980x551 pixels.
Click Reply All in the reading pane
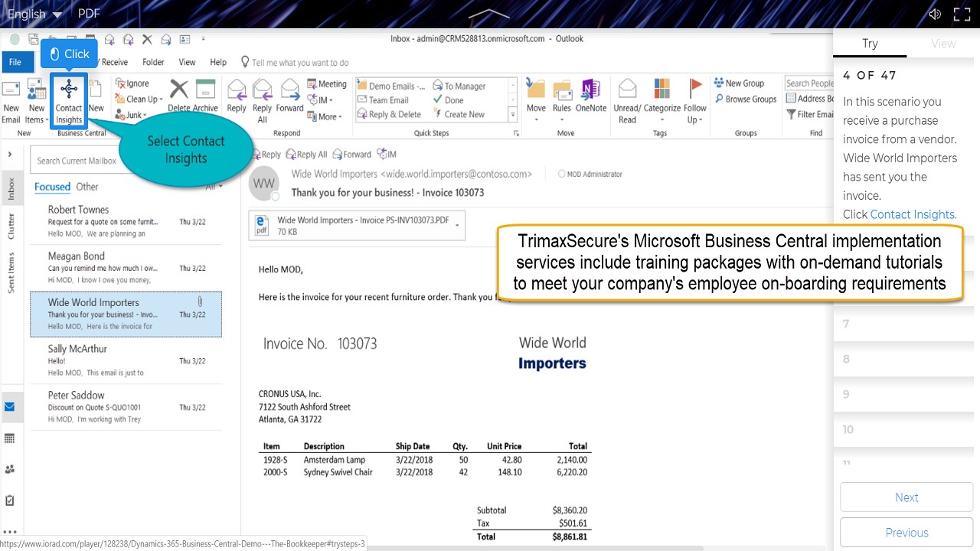(305, 155)
